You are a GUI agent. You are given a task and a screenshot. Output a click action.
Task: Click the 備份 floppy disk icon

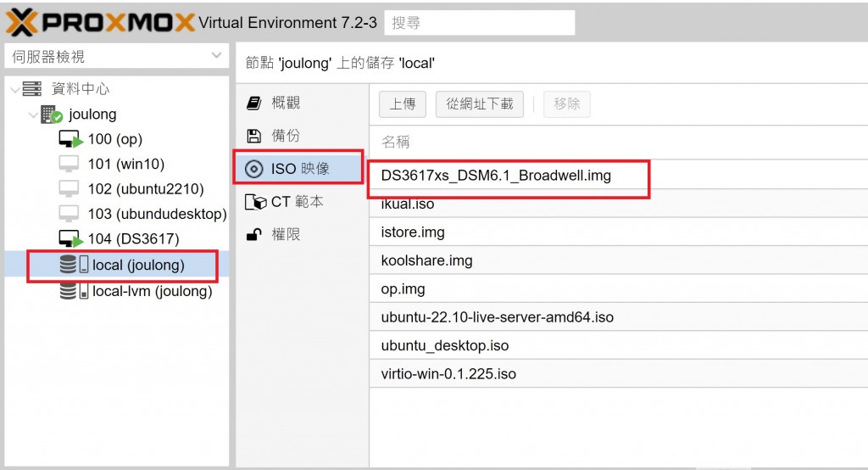(253, 136)
